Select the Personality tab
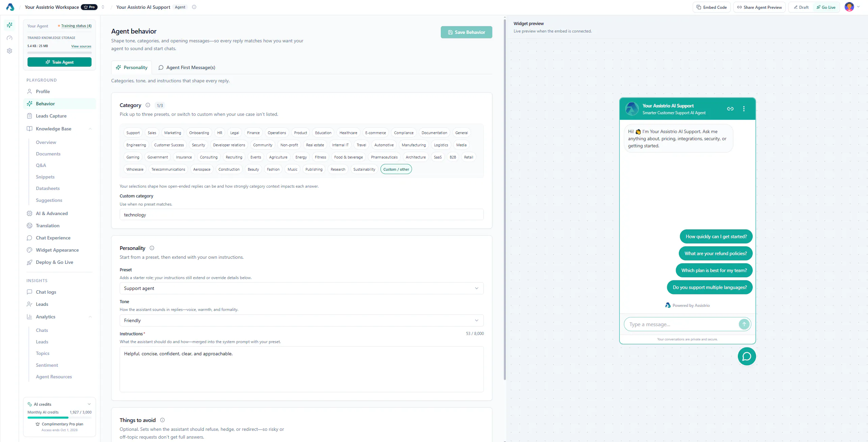 (x=132, y=67)
